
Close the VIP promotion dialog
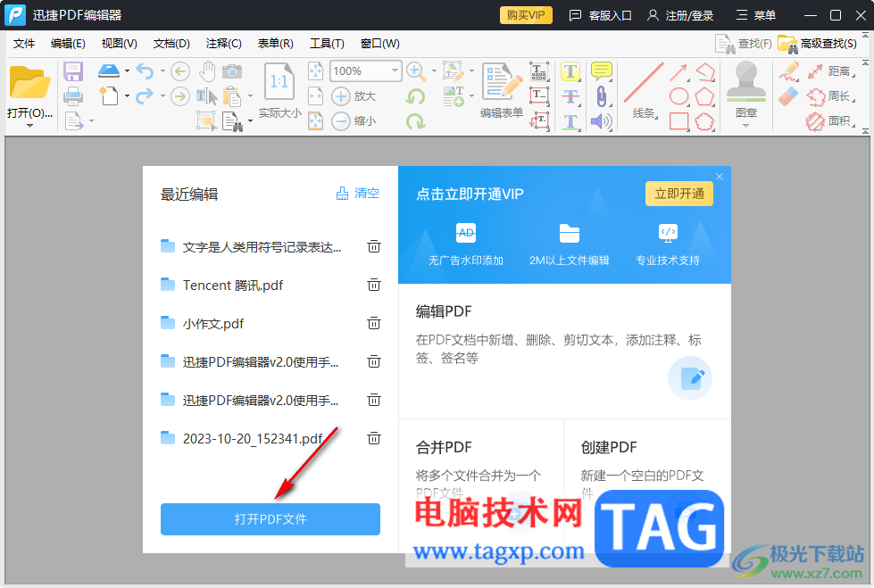719,176
